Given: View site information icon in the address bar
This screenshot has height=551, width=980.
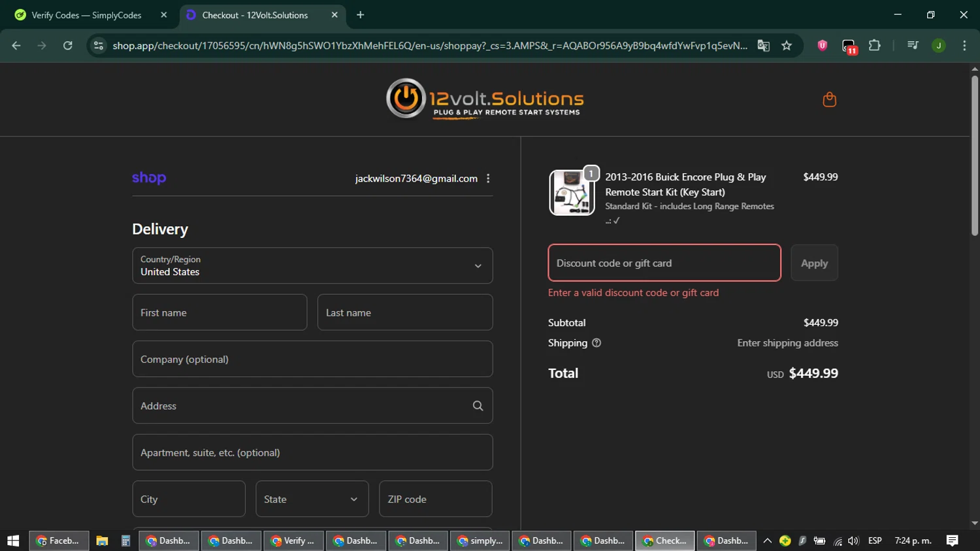Looking at the screenshot, I should point(99,45).
